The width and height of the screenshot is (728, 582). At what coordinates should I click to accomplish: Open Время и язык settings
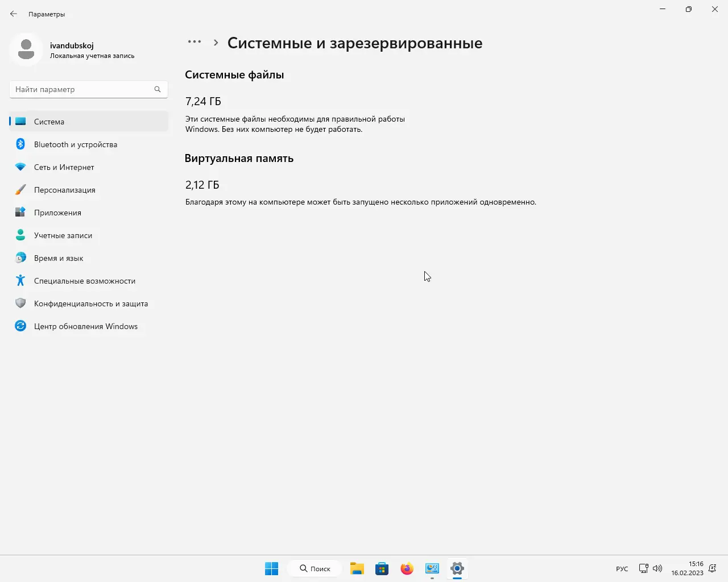pos(59,258)
